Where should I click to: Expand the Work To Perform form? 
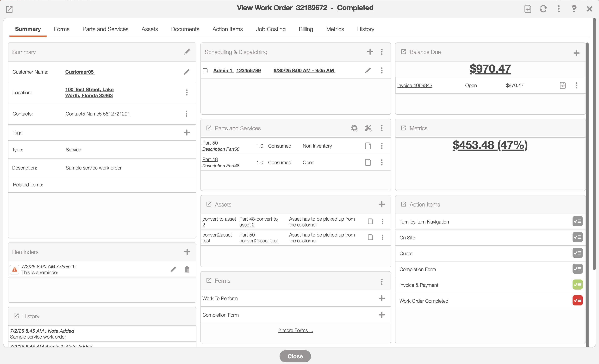382,298
